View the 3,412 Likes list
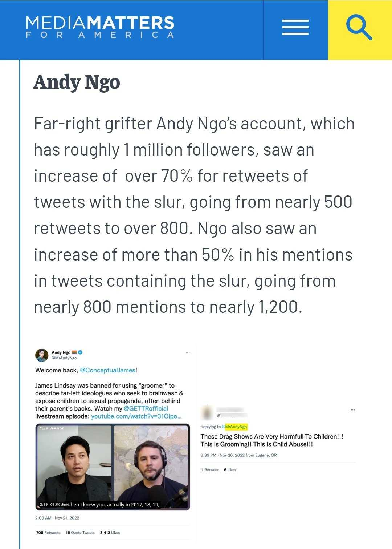 point(110,533)
